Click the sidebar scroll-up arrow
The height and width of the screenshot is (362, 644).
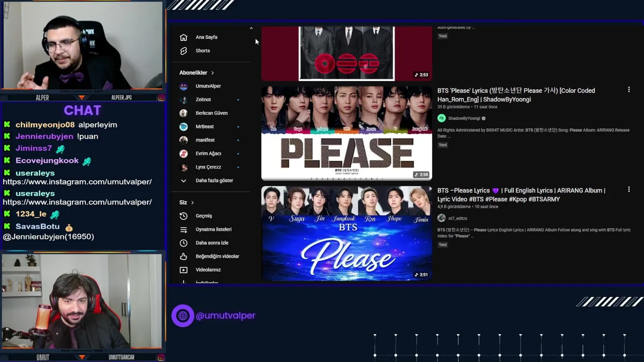coord(251,29)
